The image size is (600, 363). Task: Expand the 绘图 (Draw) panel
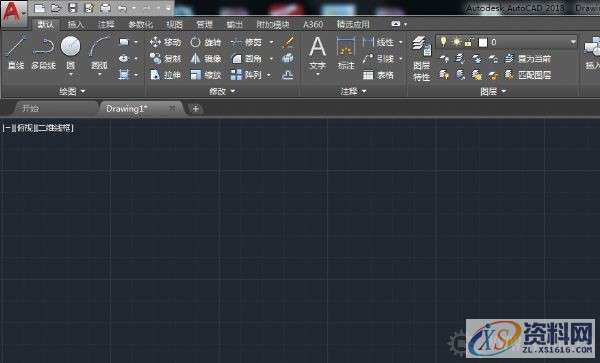72,91
